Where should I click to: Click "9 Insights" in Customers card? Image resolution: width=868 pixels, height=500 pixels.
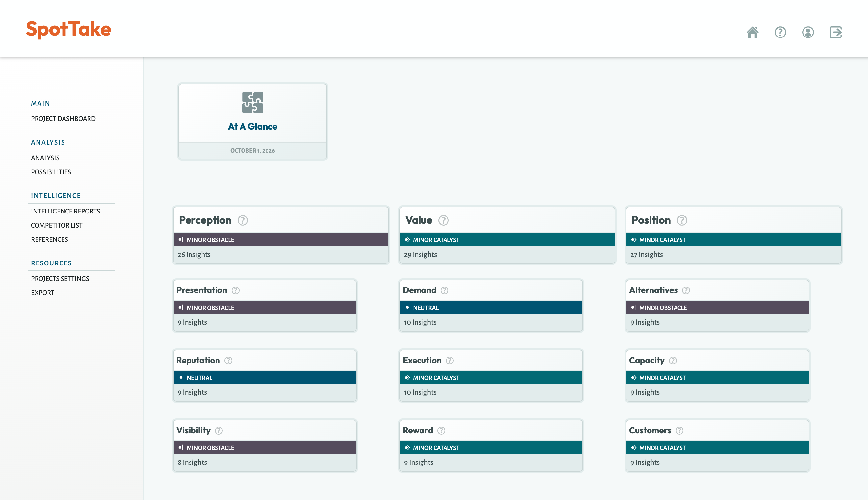645,462
